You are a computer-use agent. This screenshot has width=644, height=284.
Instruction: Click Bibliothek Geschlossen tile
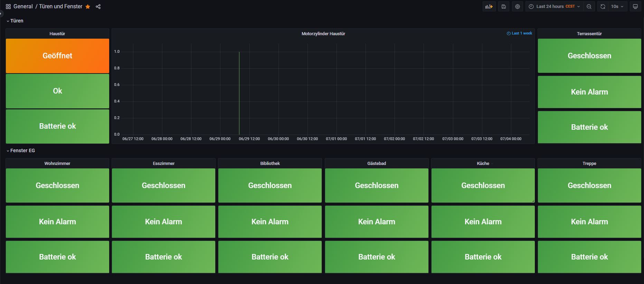(x=270, y=185)
